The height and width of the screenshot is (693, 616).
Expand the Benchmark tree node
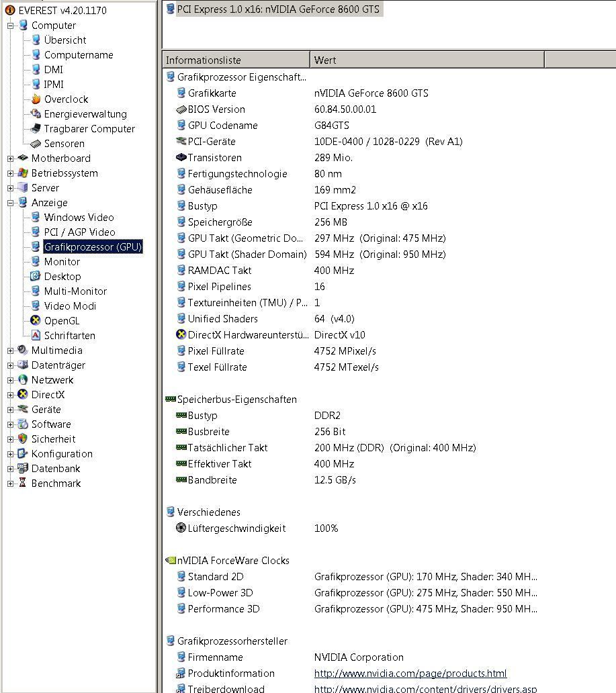pos(11,483)
